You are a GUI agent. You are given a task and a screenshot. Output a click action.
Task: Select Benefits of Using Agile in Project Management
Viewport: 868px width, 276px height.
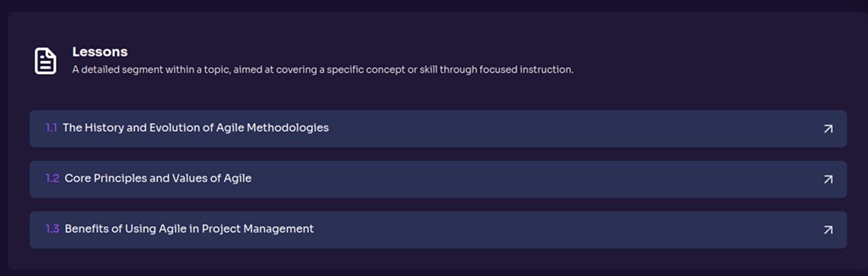click(189, 229)
